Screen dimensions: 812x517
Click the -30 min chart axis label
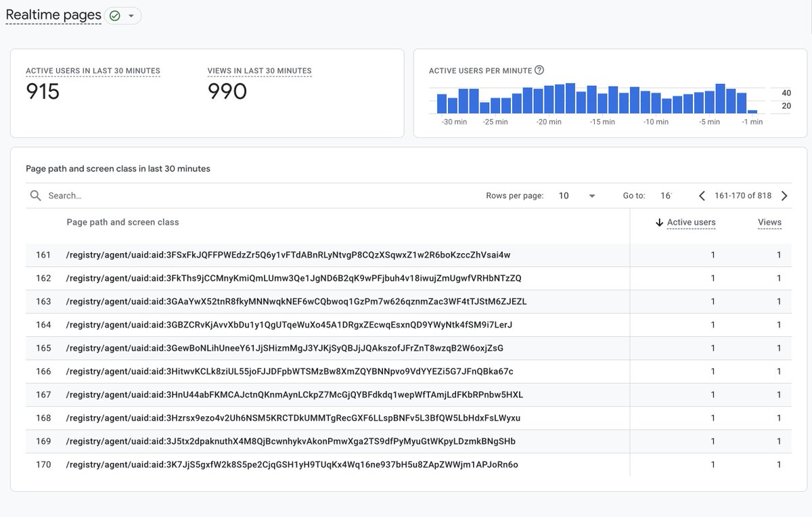click(455, 122)
